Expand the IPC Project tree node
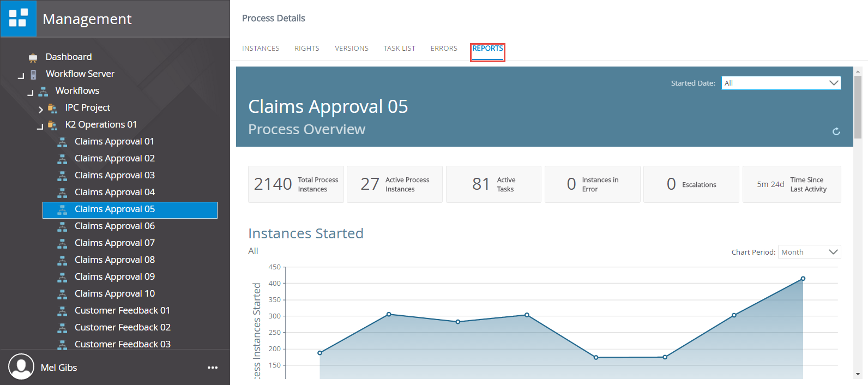The height and width of the screenshot is (385, 868). pos(41,109)
